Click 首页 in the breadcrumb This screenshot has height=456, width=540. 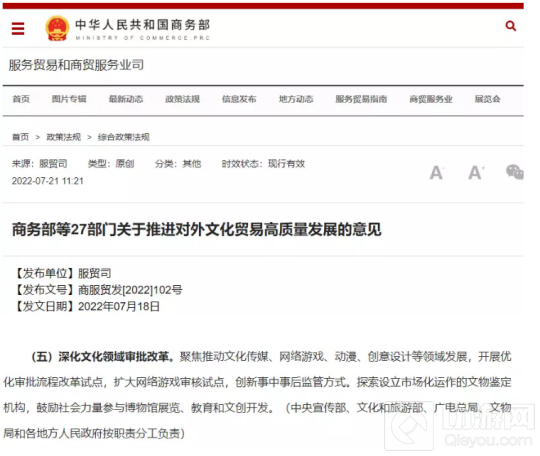(21, 137)
